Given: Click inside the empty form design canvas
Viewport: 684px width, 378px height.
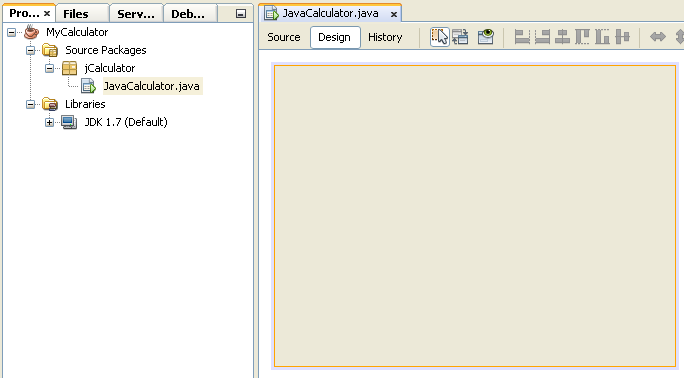Looking at the screenshot, I should coord(475,216).
